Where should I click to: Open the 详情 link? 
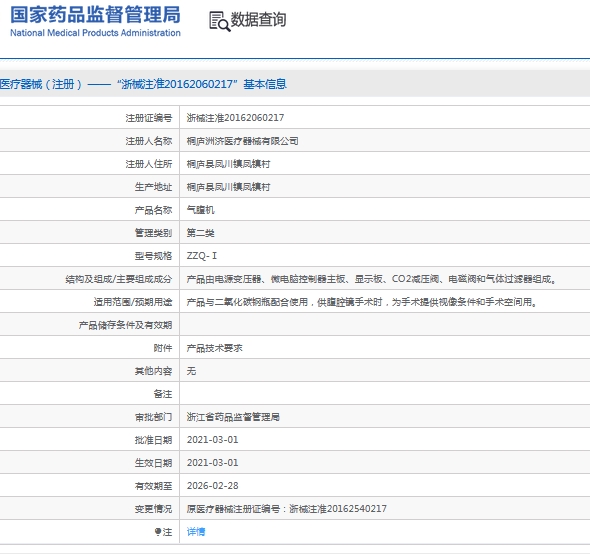196,531
